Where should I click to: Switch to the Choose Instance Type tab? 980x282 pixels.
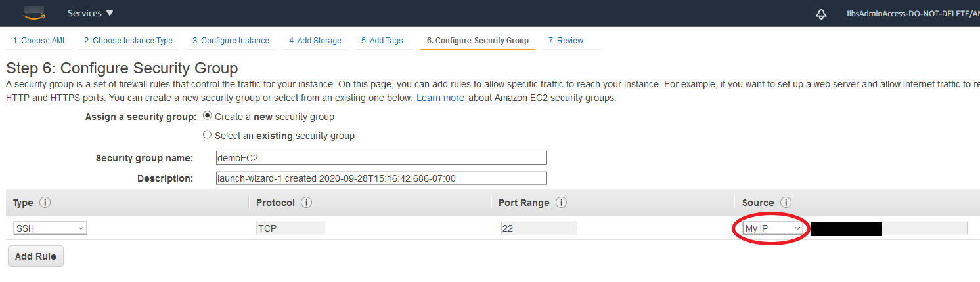pyautogui.click(x=128, y=41)
